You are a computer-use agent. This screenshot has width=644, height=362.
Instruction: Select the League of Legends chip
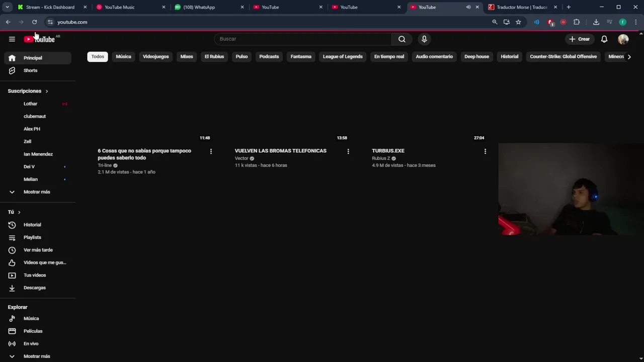(343, 57)
